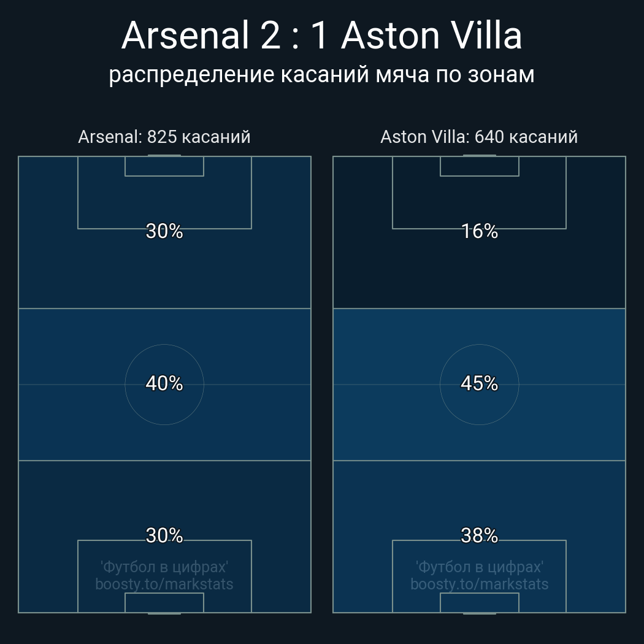Open boosty.to/markstats link on Aston Villa pitch
The width and height of the screenshot is (644, 644).
[479, 584]
